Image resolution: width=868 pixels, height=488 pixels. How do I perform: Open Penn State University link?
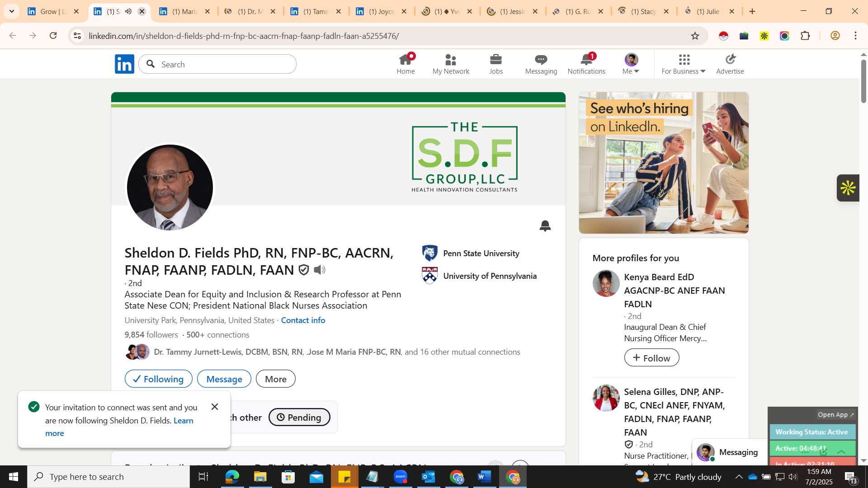point(481,253)
